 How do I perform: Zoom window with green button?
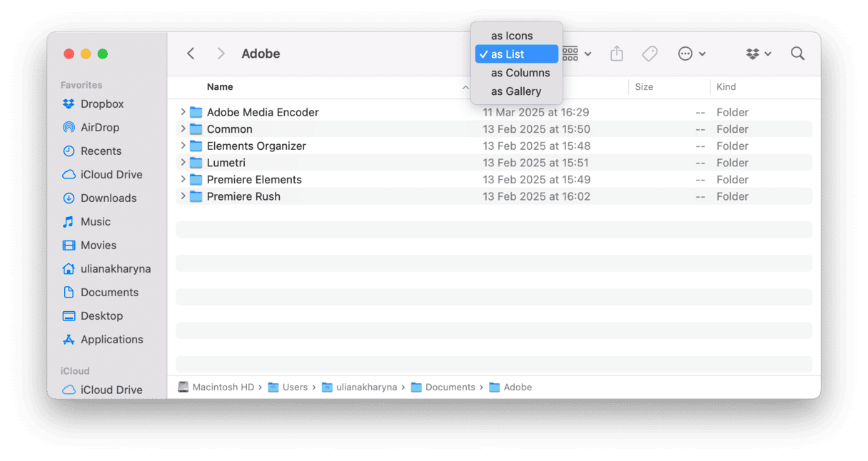103,54
